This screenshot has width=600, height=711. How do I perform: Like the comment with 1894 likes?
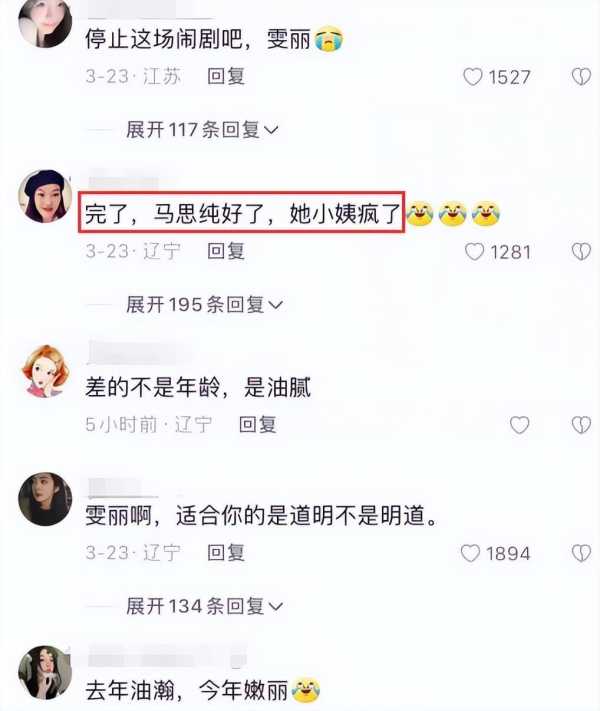coord(470,553)
